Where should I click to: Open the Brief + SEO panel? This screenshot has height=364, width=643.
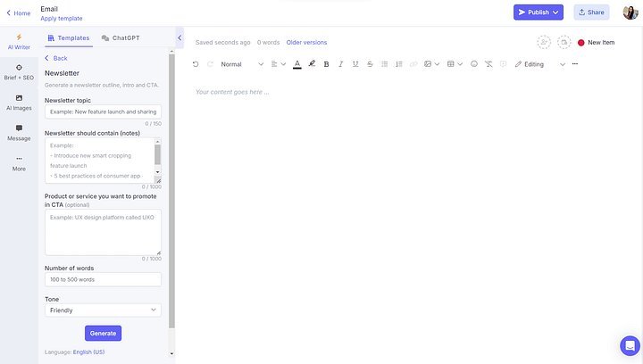pyautogui.click(x=19, y=72)
